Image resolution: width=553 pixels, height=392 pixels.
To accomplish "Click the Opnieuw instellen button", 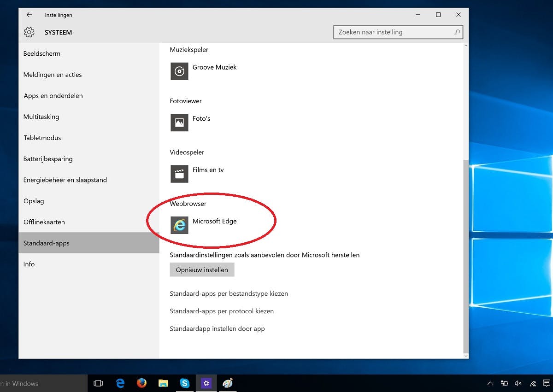I will (202, 270).
